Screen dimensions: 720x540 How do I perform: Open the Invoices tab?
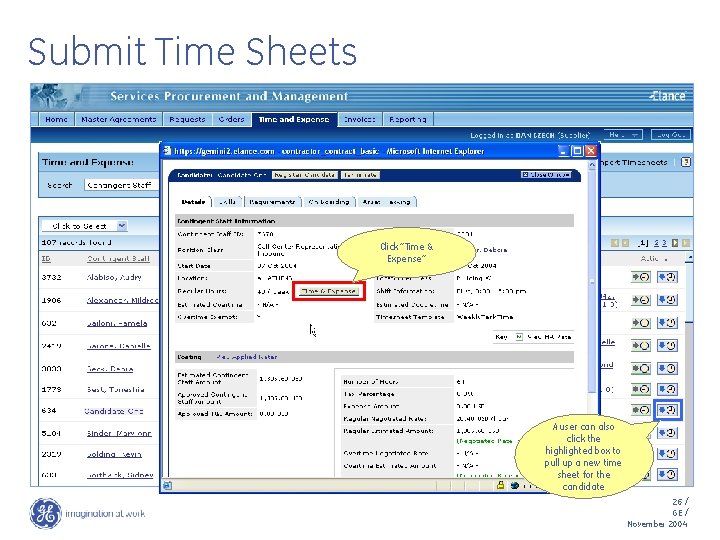359,119
